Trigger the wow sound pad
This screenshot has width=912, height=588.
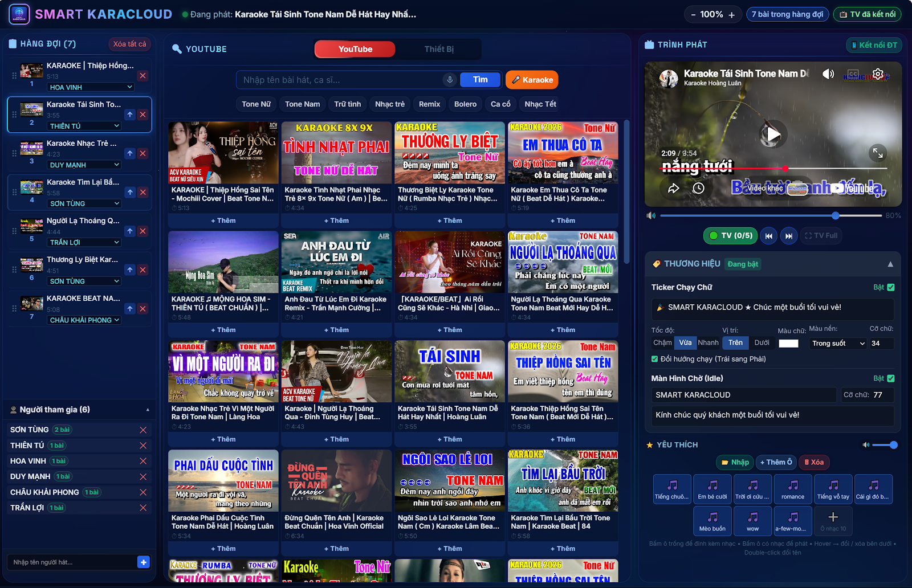753,521
